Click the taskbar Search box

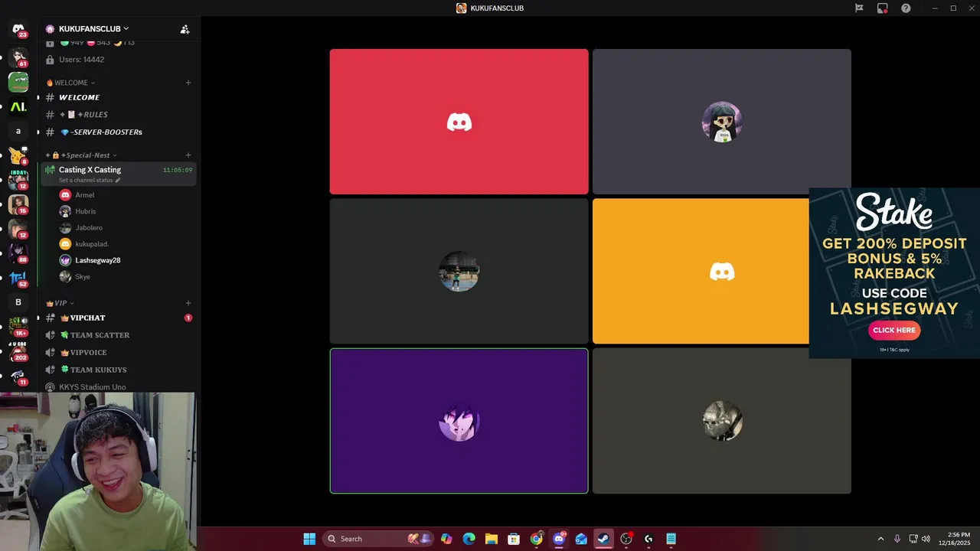[x=379, y=539]
